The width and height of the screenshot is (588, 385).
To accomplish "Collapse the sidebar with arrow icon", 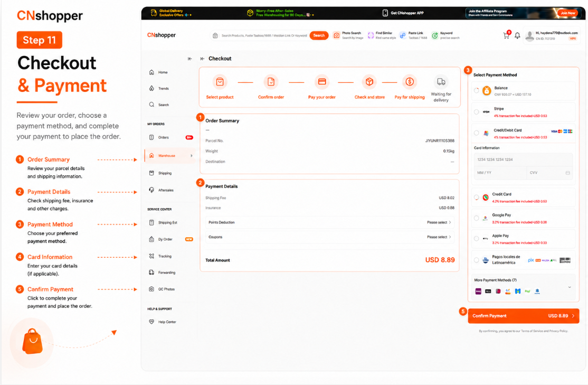I will pos(189,59).
